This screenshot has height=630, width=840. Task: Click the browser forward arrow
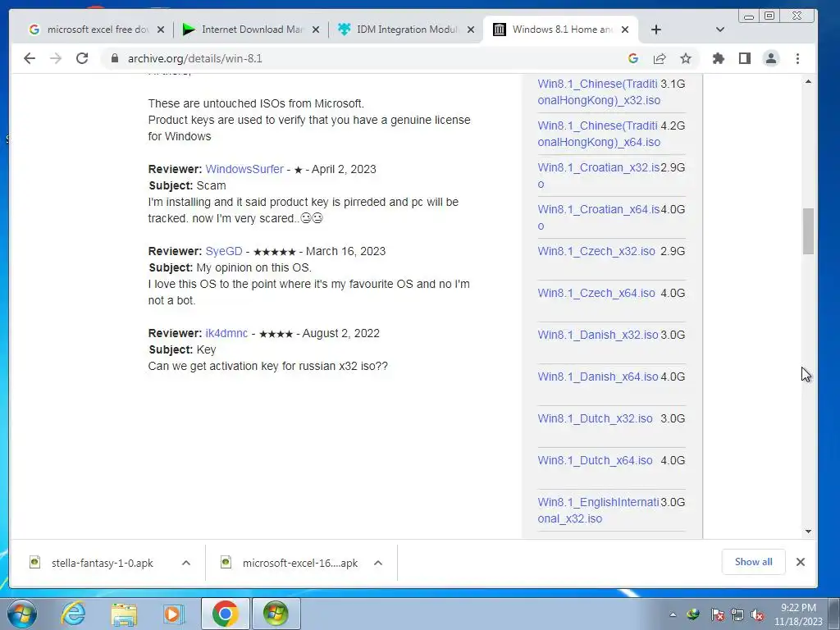56,58
